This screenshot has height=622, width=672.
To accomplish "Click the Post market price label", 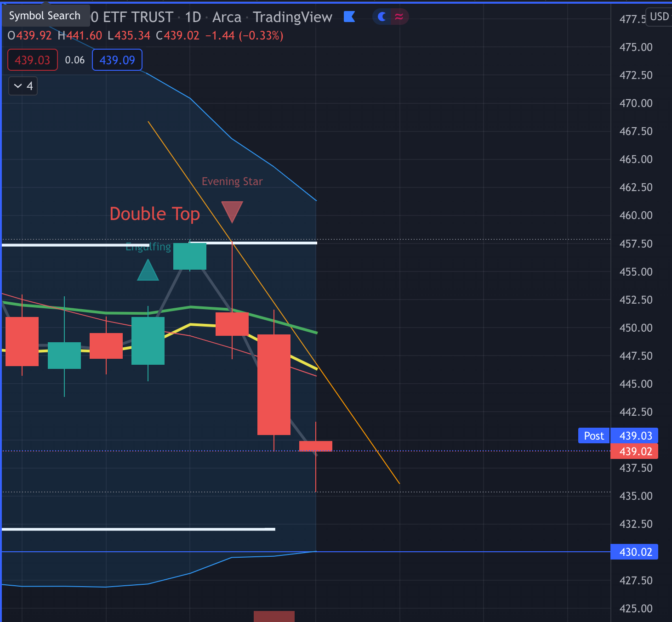I will coord(594,436).
